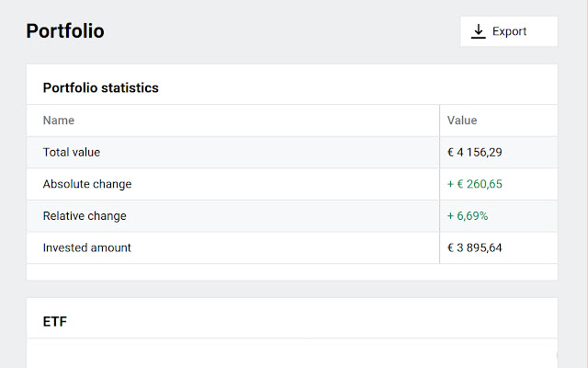Click the + € 260,65 absolute change value
Viewport: 588px width, 368px height.
[475, 184]
